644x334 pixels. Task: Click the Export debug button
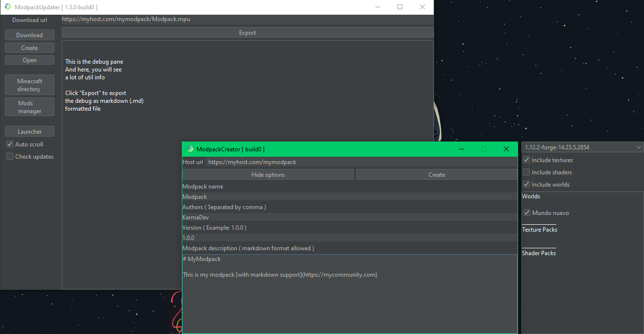pos(248,33)
